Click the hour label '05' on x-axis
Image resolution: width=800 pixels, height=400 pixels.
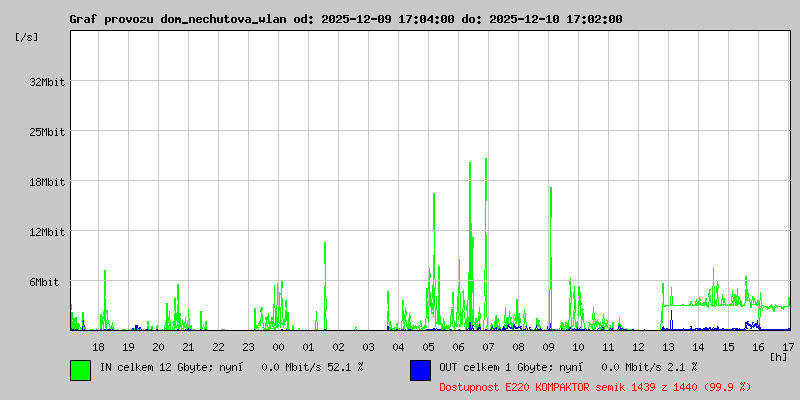pyautogui.click(x=429, y=347)
